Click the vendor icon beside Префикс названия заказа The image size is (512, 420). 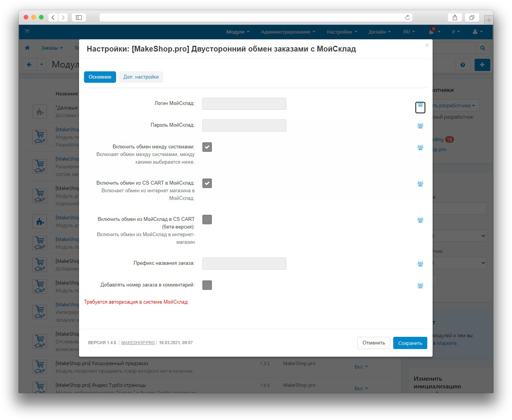[420, 264]
